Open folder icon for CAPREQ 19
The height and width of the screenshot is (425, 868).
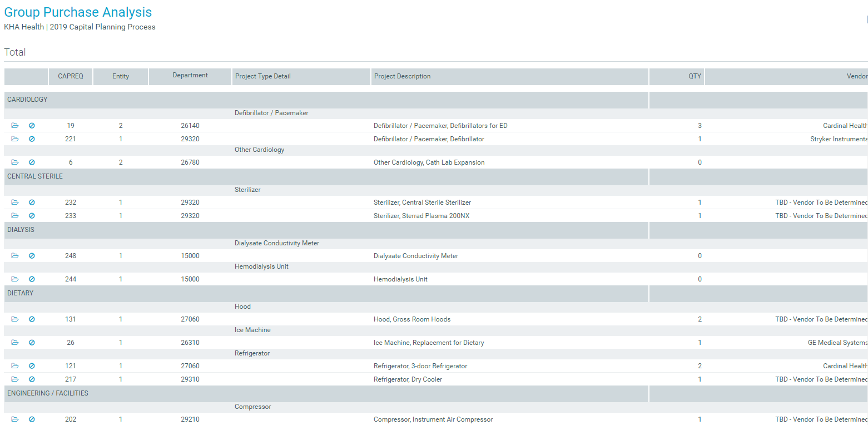pyautogui.click(x=15, y=126)
